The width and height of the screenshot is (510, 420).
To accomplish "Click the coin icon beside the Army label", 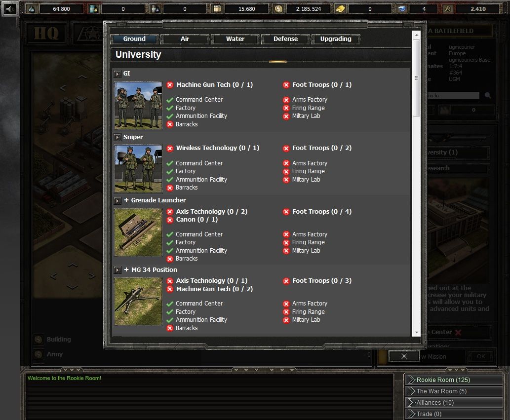I will click(38, 354).
